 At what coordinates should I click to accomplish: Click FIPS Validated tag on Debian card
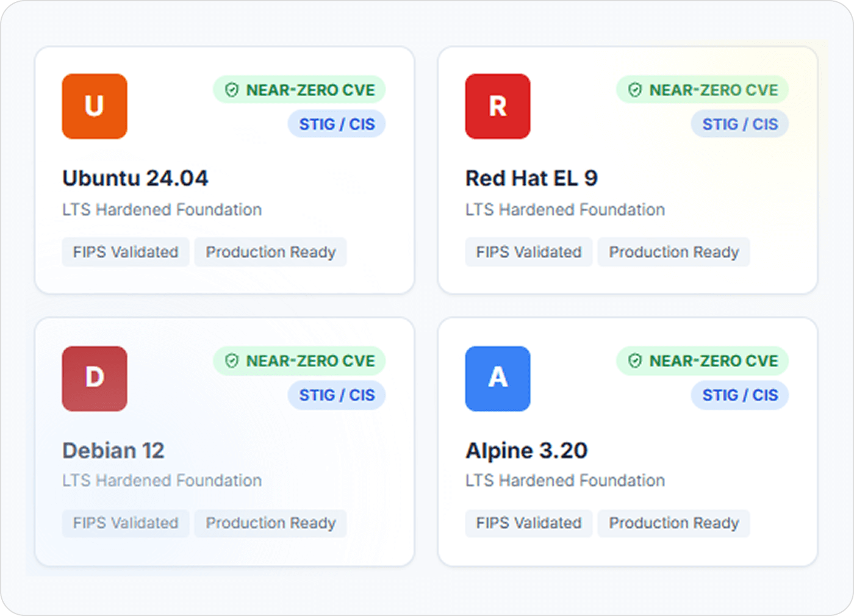point(126,523)
